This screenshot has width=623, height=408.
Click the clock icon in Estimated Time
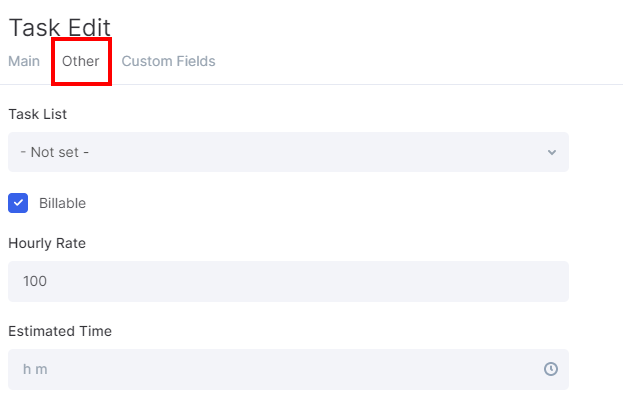[550, 369]
